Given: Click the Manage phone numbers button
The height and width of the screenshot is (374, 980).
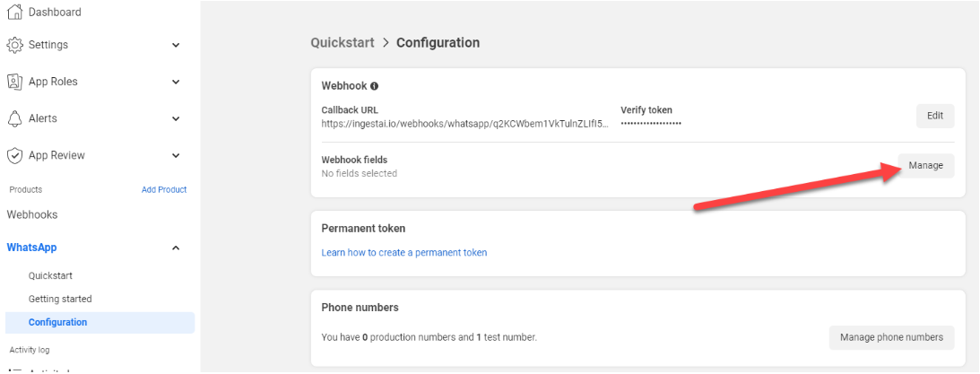Looking at the screenshot, I should [891, 337].
